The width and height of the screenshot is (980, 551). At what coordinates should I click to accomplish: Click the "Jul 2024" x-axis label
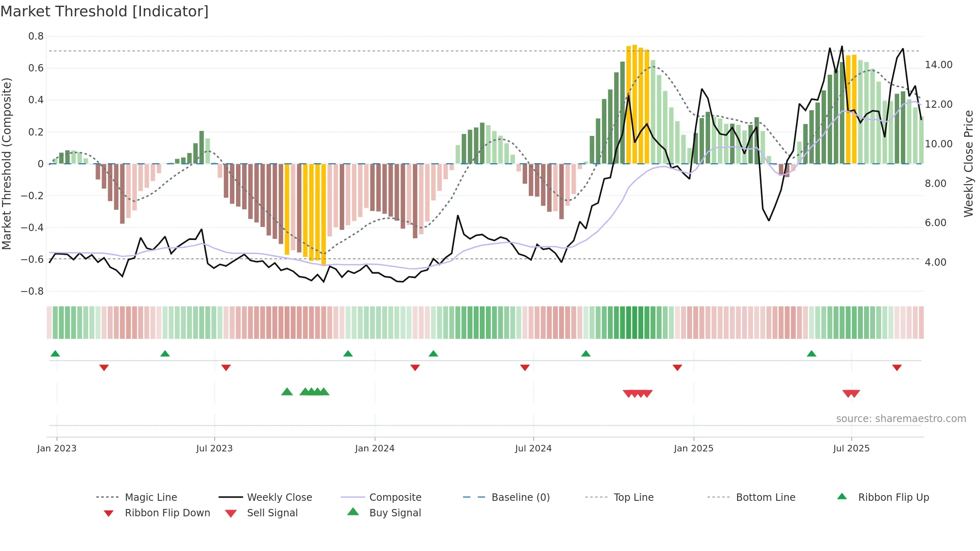coord(533,448)
